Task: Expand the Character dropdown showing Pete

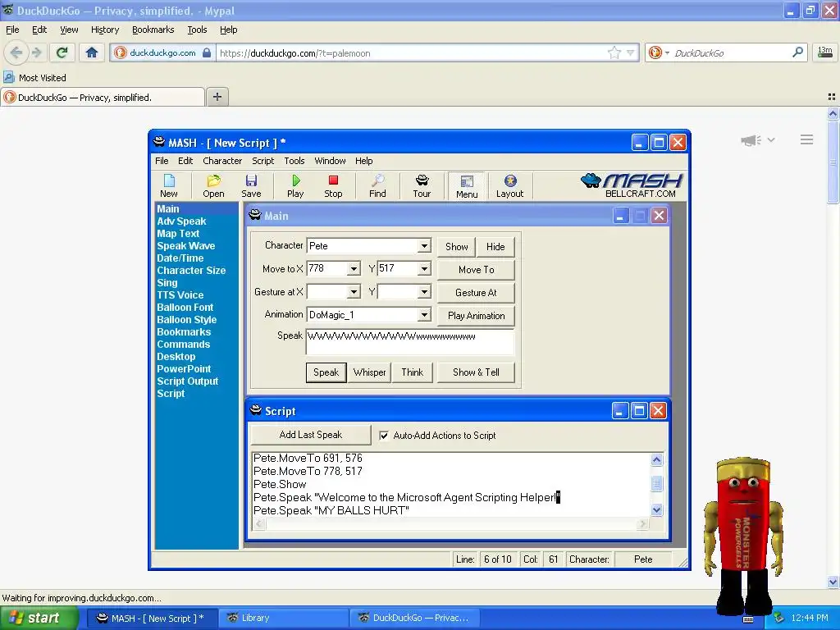Action: coord(424,246)
